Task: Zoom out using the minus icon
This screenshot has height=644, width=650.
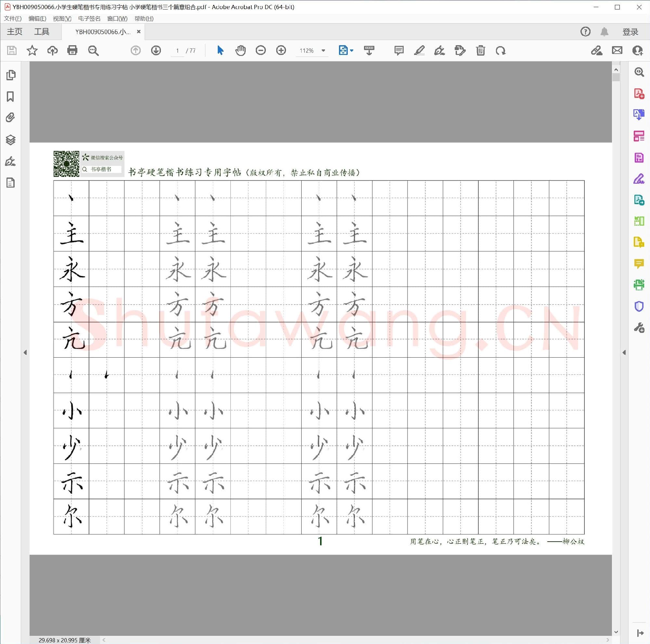Action: pyautogui.click(x=261, y=50)
